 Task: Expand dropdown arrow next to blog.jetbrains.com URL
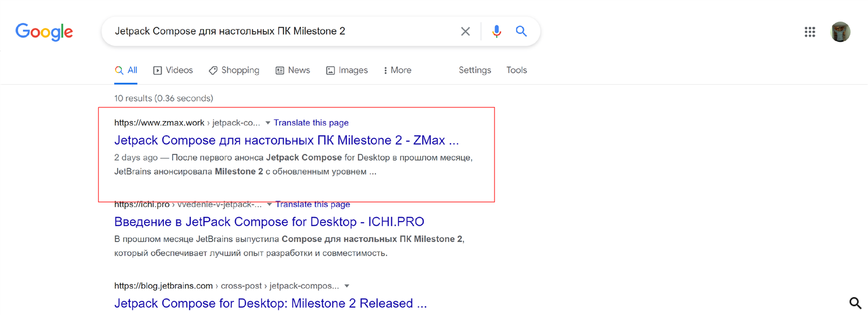point(347,286)
